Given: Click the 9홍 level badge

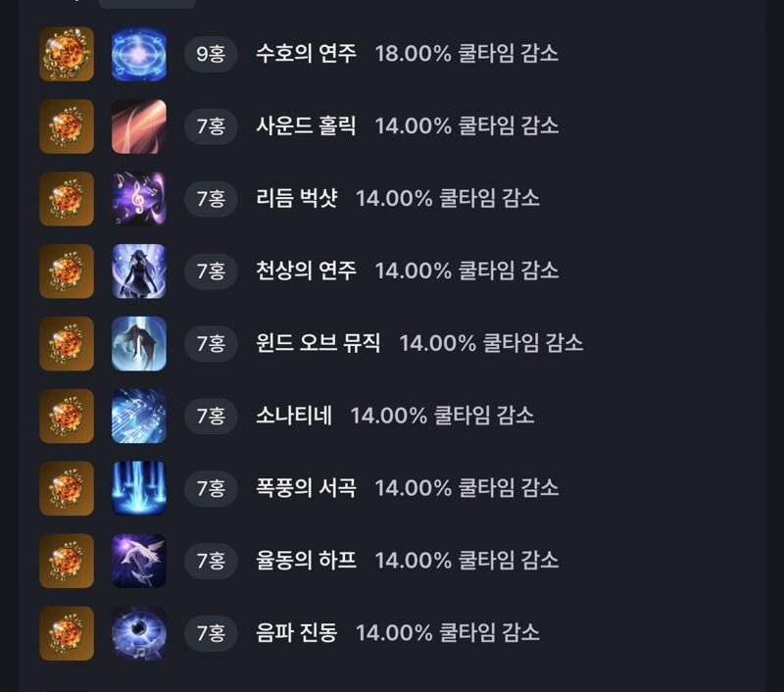Looking at the screenshot, I should click(211, 54).
